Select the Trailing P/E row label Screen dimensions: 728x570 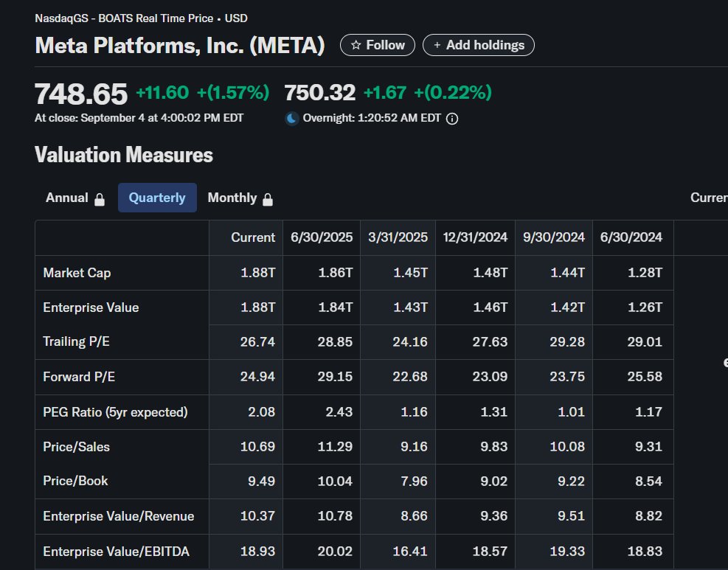click(x=76, y=342)
